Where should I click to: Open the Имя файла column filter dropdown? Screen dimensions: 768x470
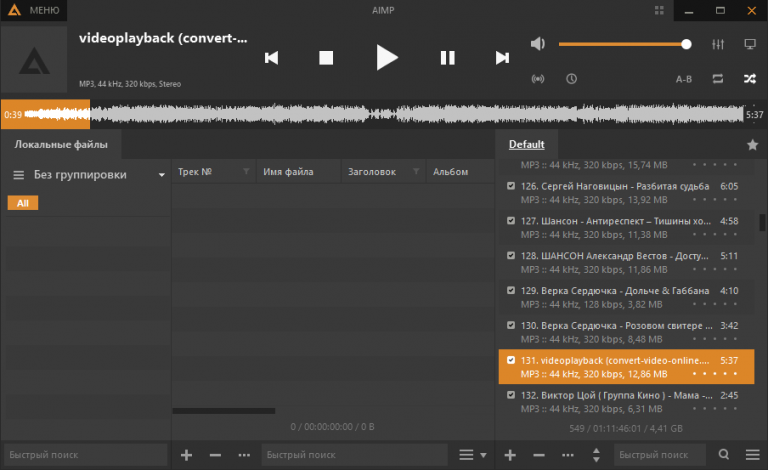(x=331, y=172)
